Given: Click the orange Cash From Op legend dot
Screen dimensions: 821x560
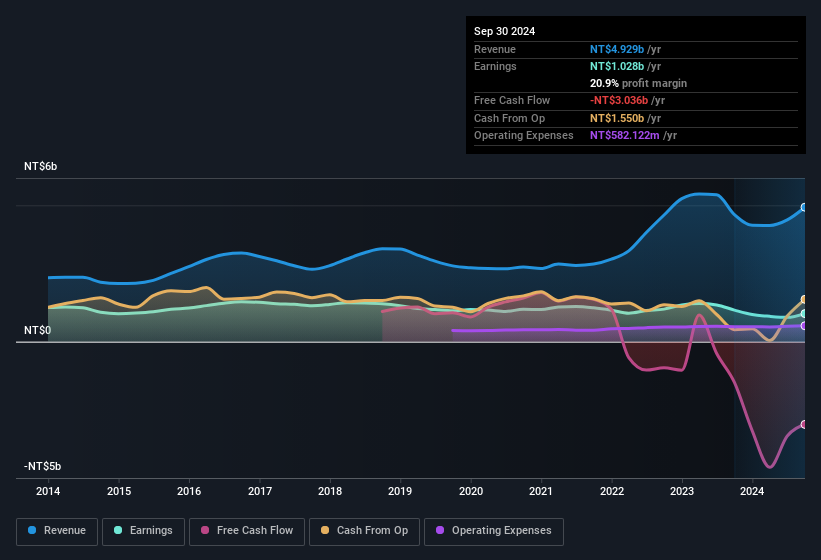Looking at the screenshot, I should (x=326, y=531).
